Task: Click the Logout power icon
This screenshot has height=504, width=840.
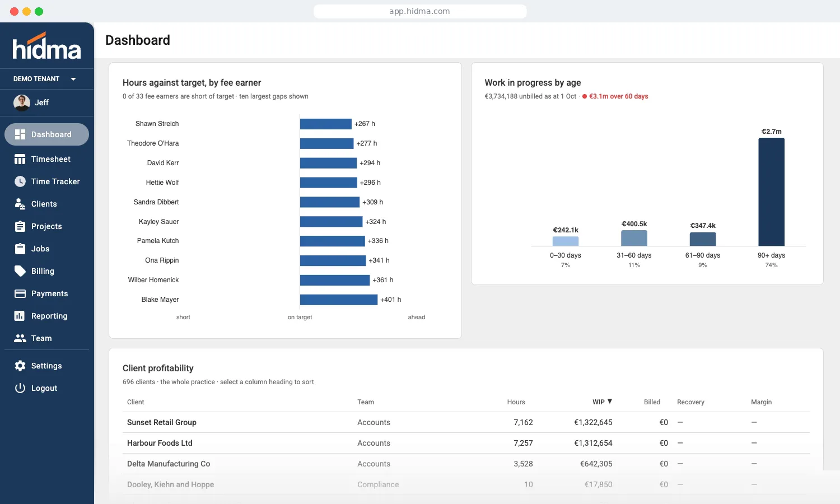Action: tap(20, 388)
